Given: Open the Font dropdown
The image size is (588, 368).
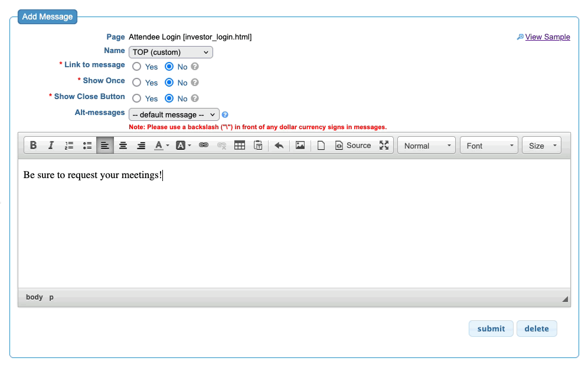Looking at the screenshot, I should click(x=489, y=146).
